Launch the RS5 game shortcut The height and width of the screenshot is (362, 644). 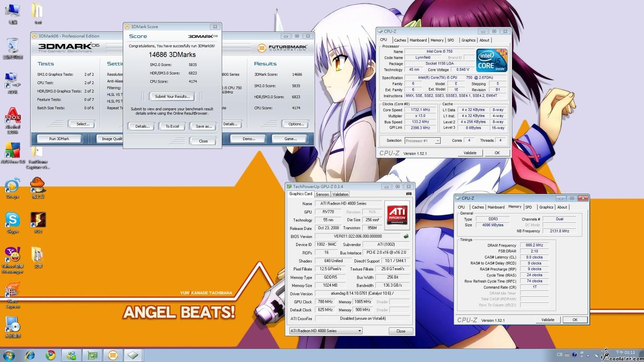click(38, 223)
